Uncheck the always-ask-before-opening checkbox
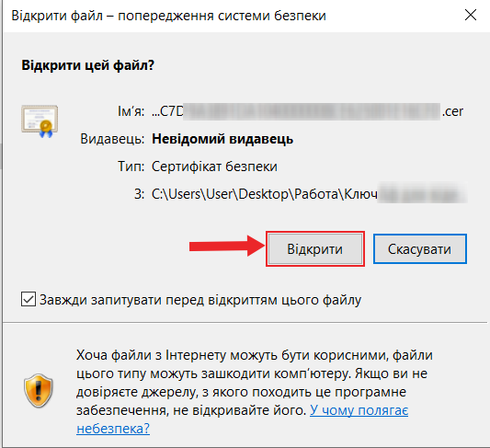 tap(28, 299)
